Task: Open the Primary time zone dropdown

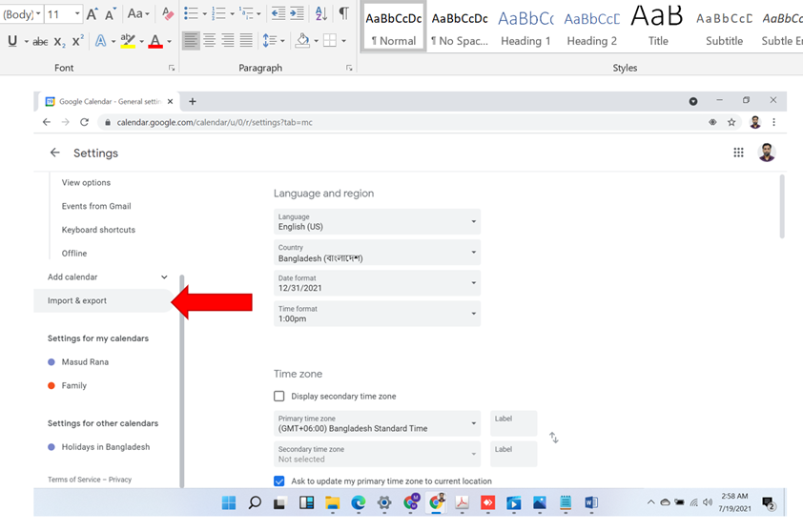Action: click(377, 423)
